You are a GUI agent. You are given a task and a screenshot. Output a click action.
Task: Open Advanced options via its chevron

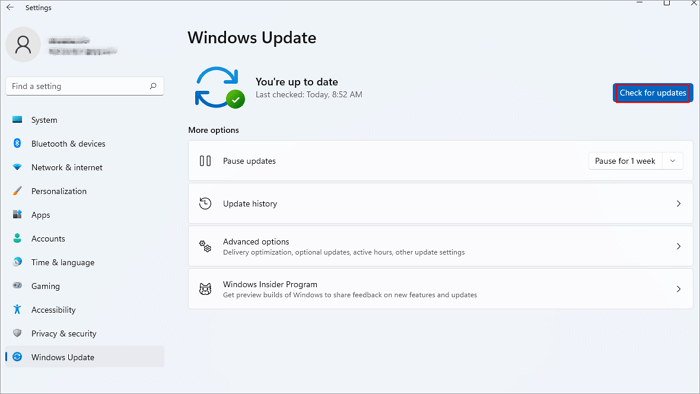(679, 246)
